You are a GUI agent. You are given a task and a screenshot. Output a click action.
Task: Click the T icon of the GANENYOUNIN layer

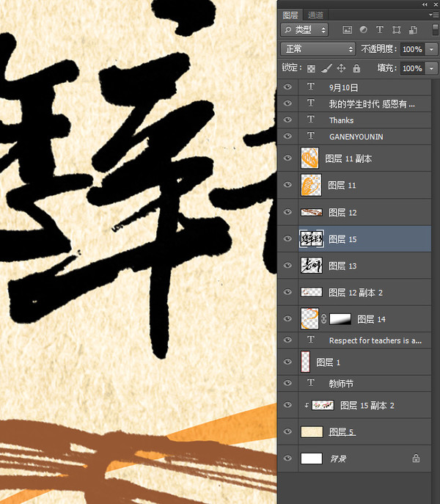(310, 136)
